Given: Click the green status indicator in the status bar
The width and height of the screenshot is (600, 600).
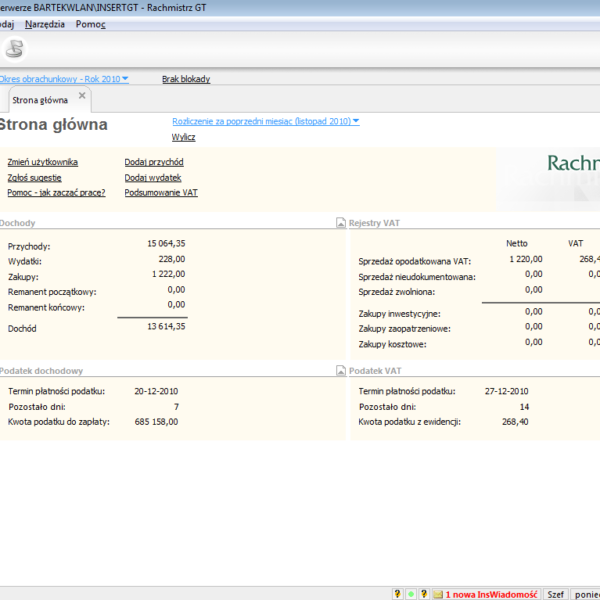Looking at the screenshot, I should click(x=411, y=594).
